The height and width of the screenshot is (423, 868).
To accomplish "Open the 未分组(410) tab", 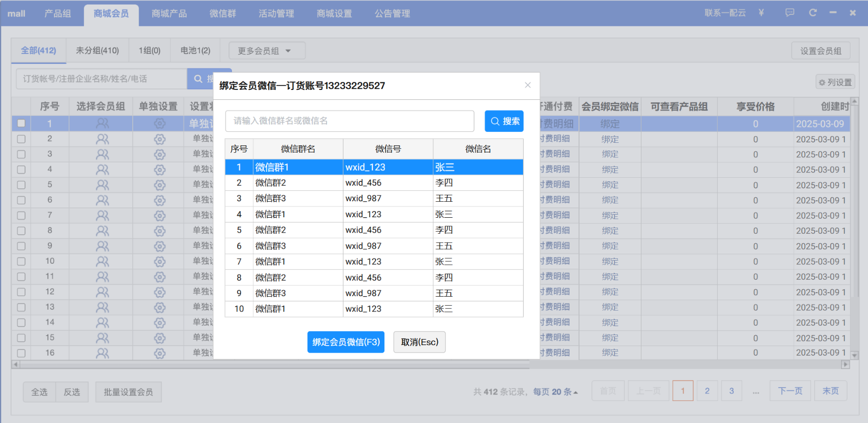I will point(97,50).
